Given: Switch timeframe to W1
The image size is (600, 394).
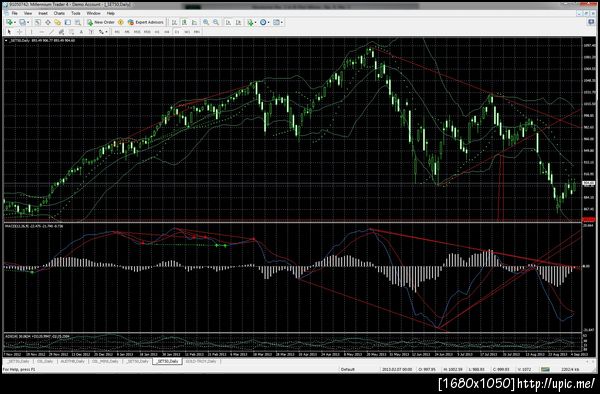Looking at the screenshot, I should tap(187, 32).
